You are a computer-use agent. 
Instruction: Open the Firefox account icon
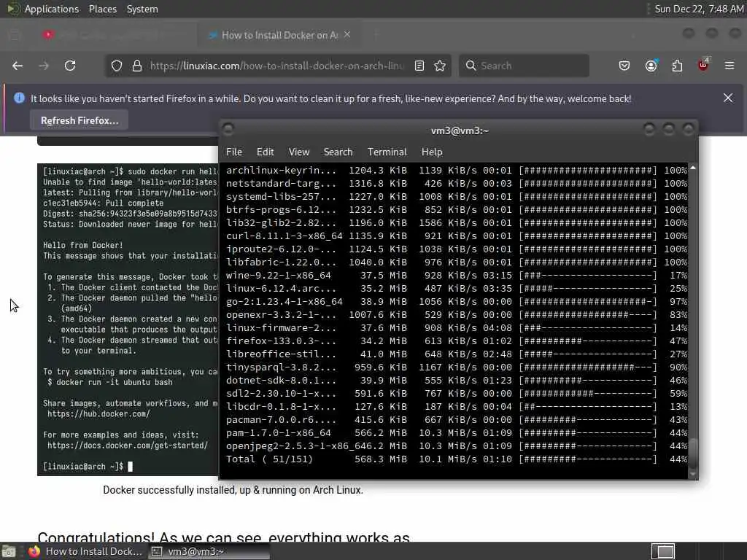[651, 66]
